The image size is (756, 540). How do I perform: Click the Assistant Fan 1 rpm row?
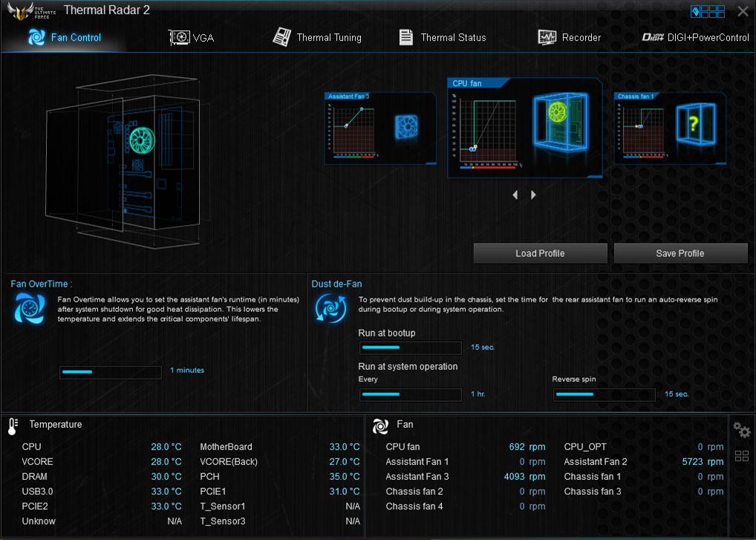pyautogui.click(x=466, y=462)
